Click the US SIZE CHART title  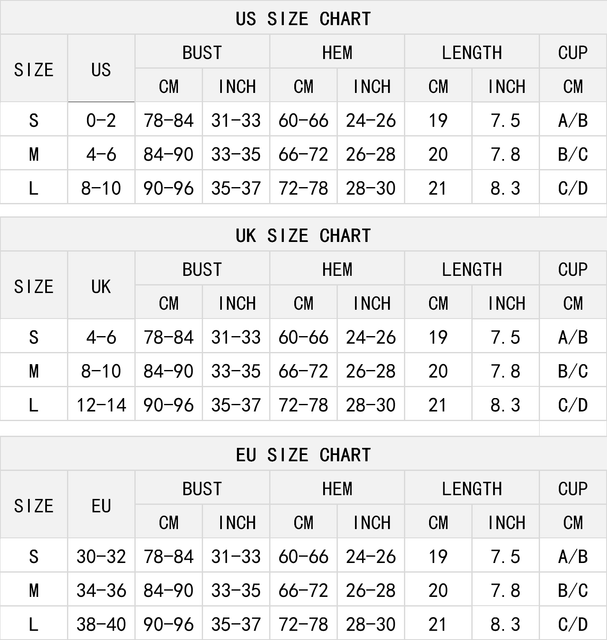303,19
